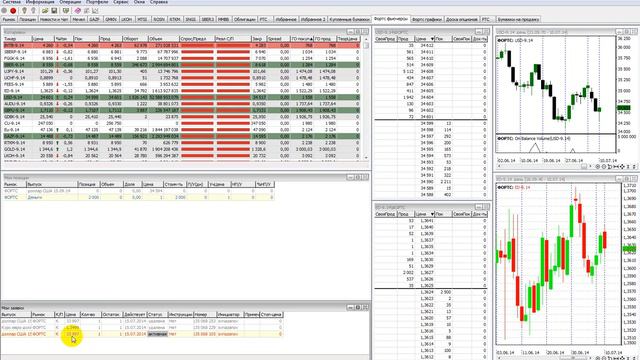Click the floppy disk save icon
The image size is (640, 360).
[54, 11]
